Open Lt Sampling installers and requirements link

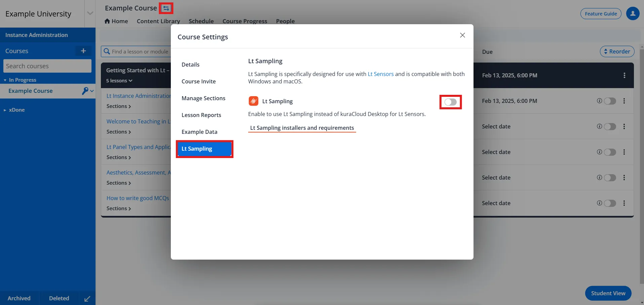click(x=302, y=128)
